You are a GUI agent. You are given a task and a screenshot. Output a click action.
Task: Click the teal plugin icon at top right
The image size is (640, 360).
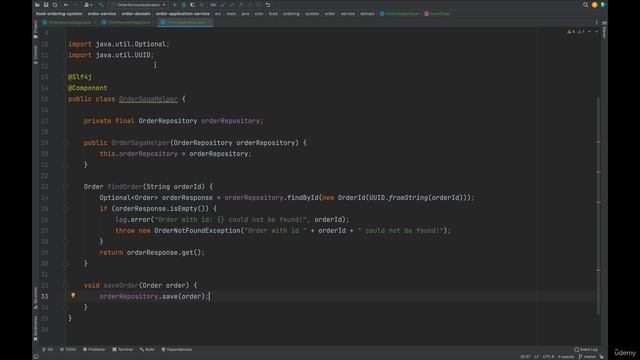tap(603, 5)
